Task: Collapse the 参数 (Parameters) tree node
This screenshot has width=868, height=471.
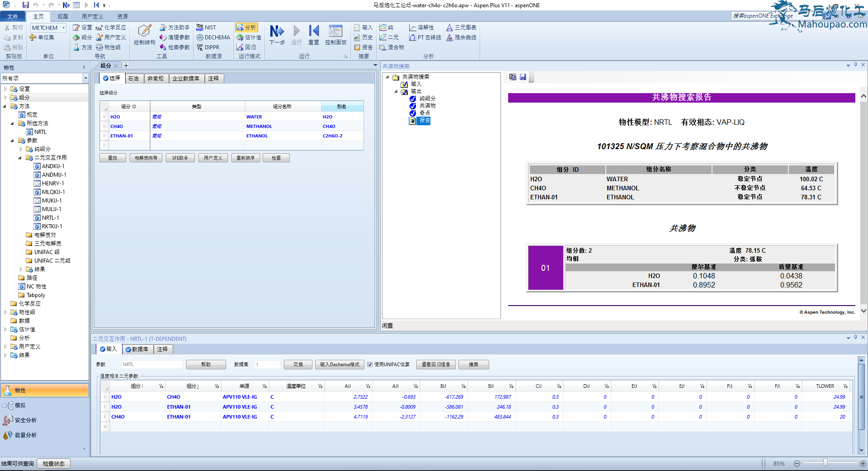Action: click(x=13, y=141)
